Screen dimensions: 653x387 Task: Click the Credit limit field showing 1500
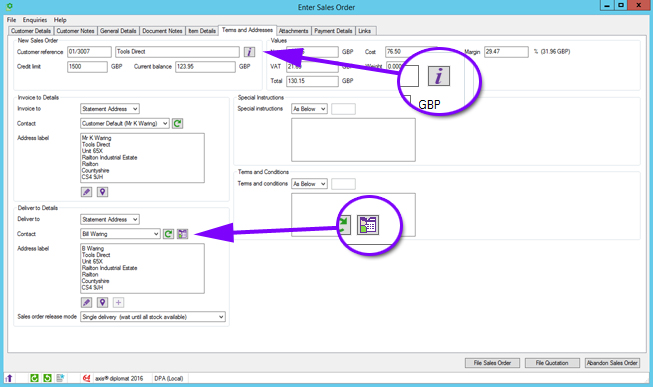pyautogui.click(x=87, y=67)
